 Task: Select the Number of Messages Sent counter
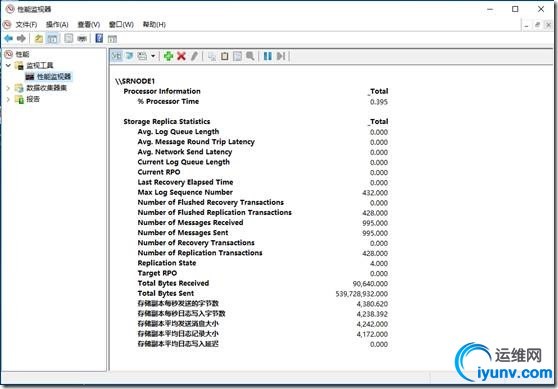[x=183, y=233]
